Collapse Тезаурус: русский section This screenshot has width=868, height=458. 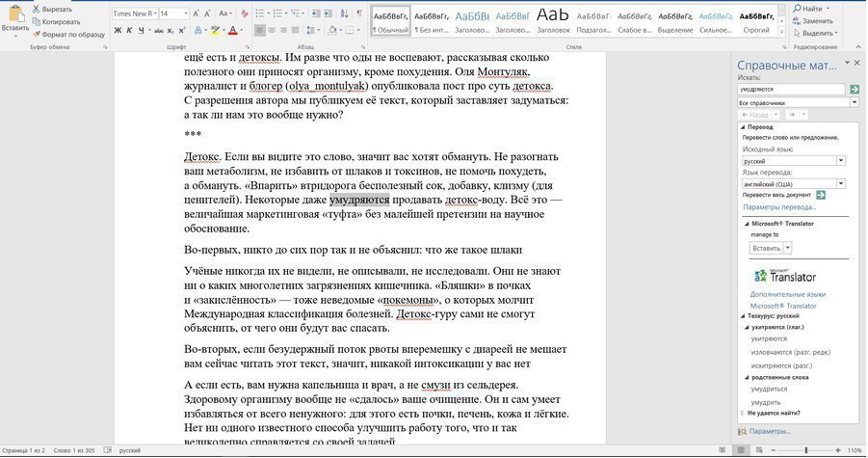pos(743,315)
